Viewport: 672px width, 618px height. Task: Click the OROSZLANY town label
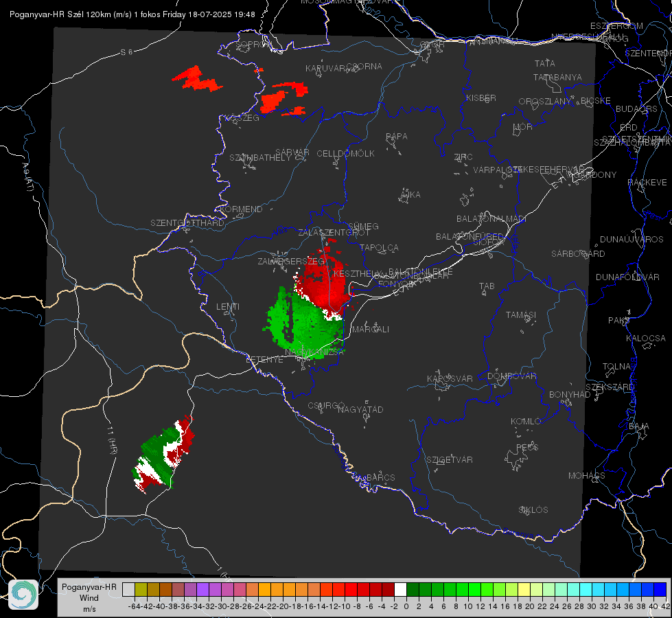(545, 101)
